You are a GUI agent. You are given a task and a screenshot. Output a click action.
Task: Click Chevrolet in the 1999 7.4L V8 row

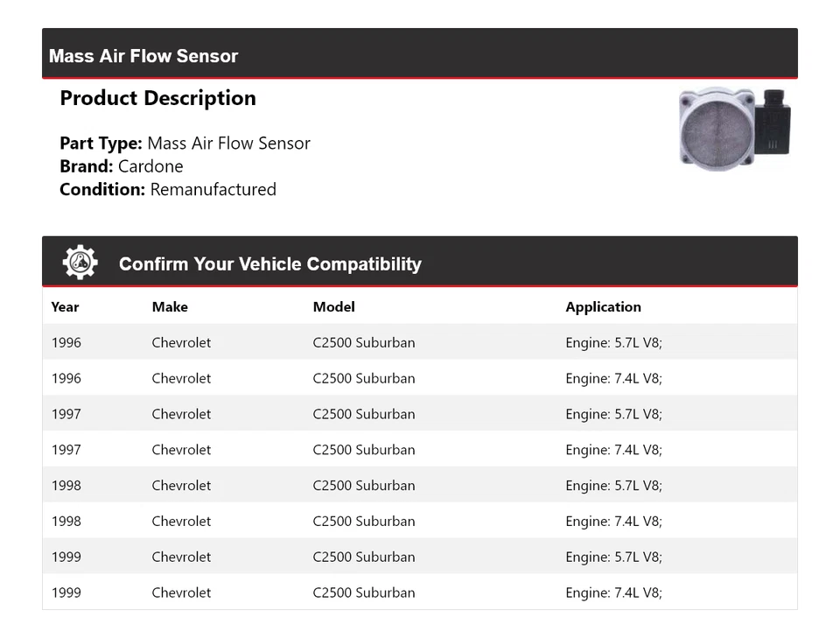[181, 592]
